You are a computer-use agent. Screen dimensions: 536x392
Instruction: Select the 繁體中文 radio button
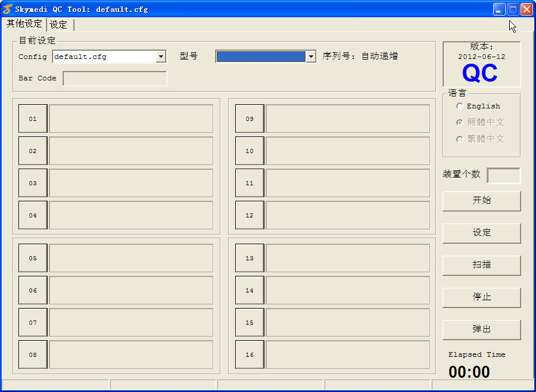click(459, 139)
